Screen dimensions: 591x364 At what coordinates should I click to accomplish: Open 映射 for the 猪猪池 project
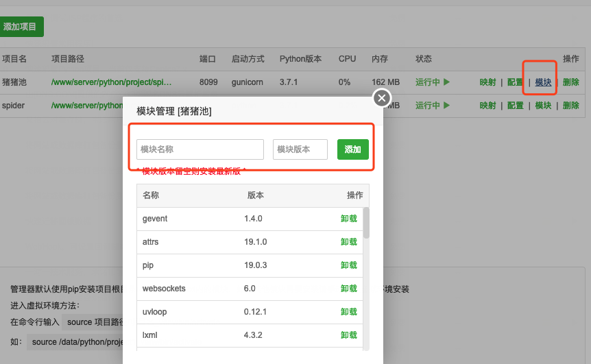click(487, 82)
